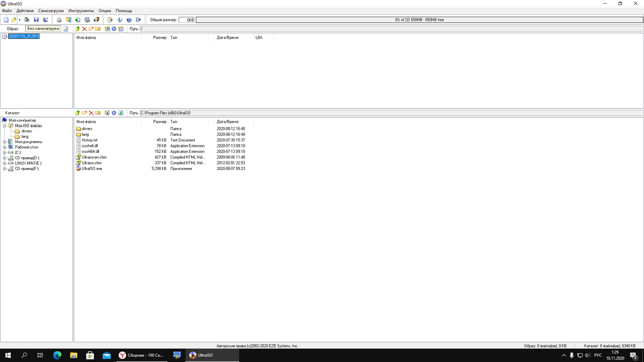Click the red X delete icon in image toolbar
Image resolution: width=644 pixels, height=362 pixels.
click(84, 28)
